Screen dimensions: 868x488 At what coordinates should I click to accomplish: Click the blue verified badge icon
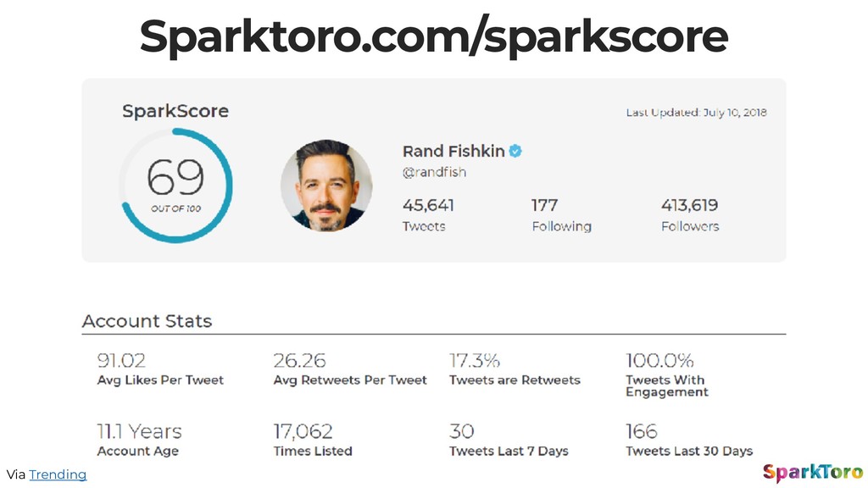[x=515, y=151]
